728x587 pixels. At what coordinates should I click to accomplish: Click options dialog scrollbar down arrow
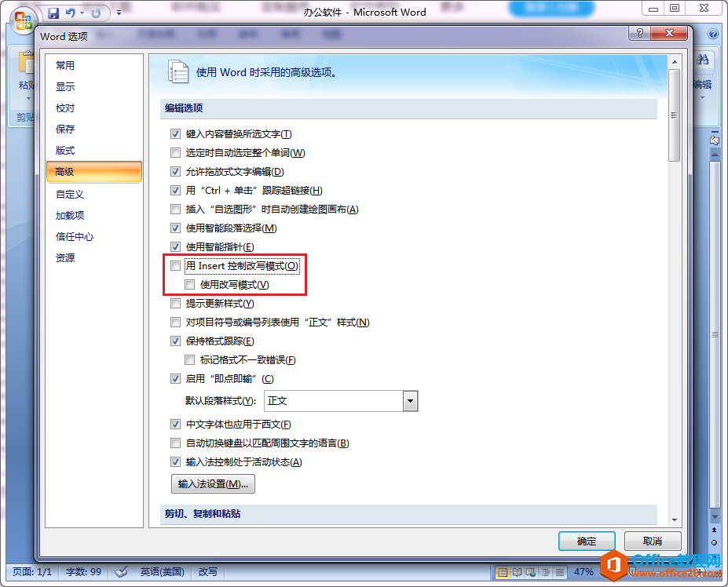coord(675,520)
